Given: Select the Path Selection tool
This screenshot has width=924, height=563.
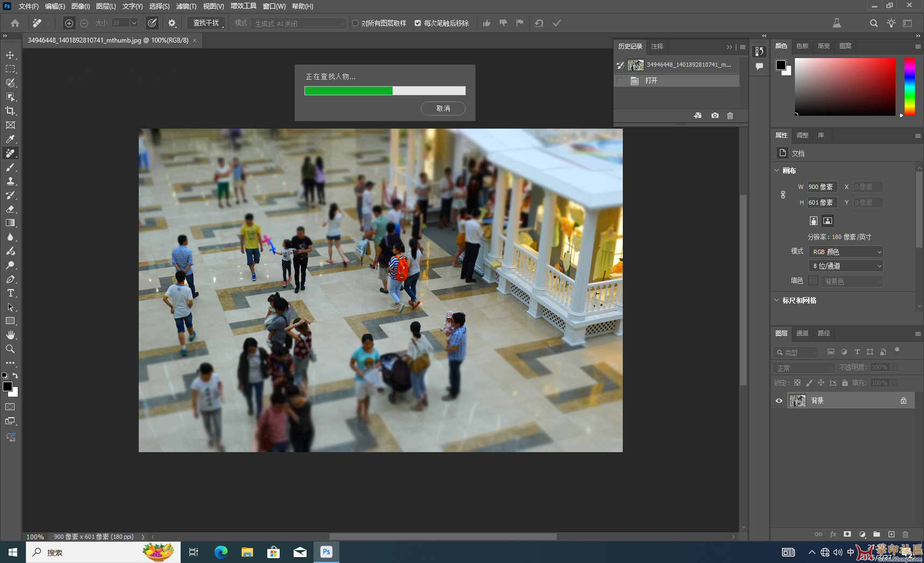Looking at the screenshot, I should click(10, 307).
